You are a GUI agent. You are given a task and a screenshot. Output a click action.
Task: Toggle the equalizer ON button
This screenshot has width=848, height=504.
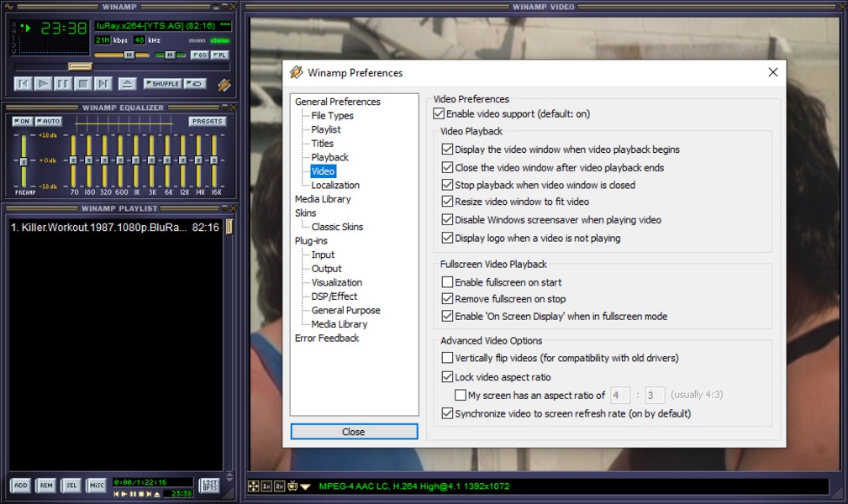click(x=22, y=121)
